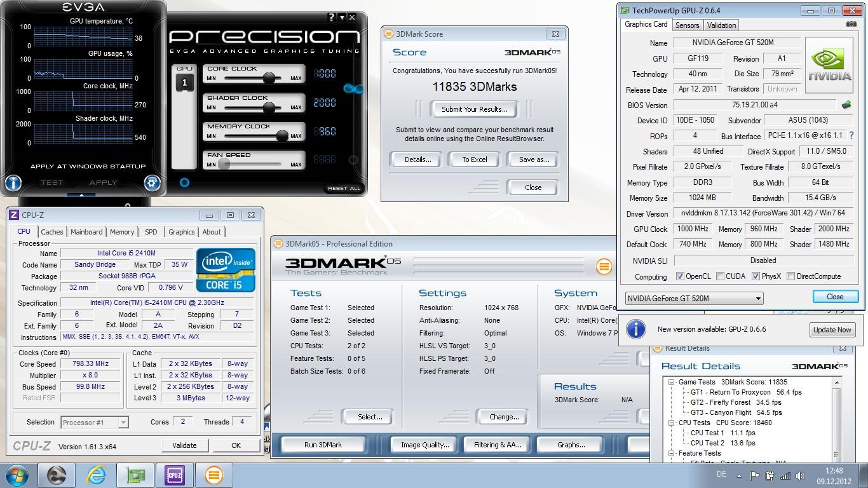This screenshot has width=868, height=488.
Task: Click the orange 3DMark05 menu icon
Action: [x=604, y=266]
